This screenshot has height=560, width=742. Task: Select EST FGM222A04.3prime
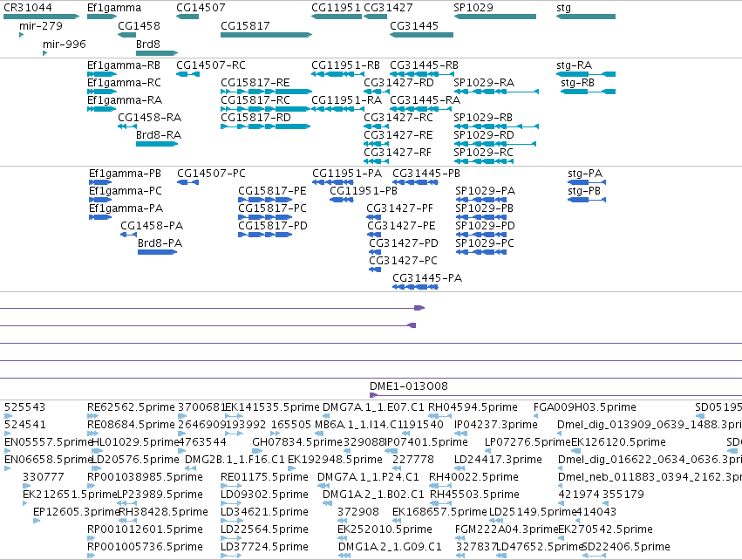pyautogui.click(x=507, y=529)
